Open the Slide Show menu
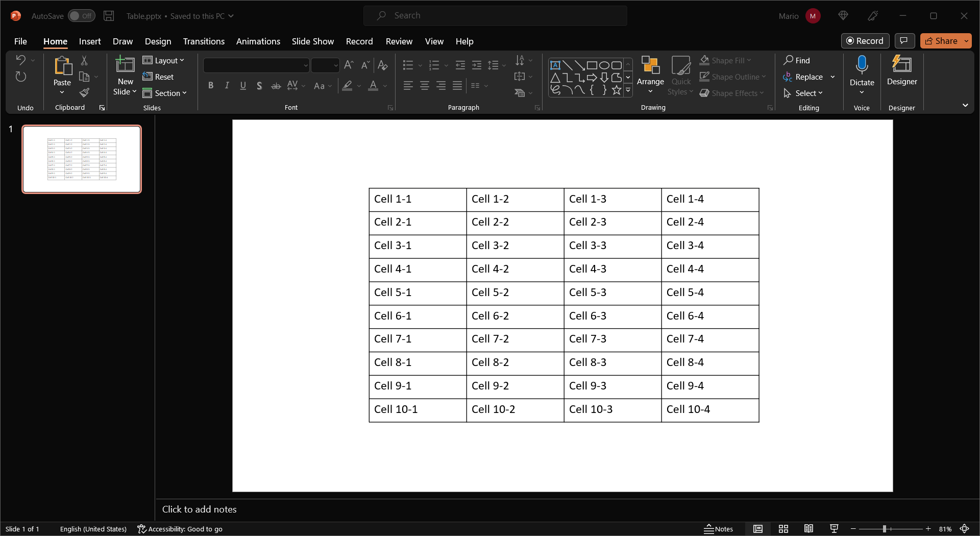The width and height of the screenshot is (980, 536). coord(312,41)
